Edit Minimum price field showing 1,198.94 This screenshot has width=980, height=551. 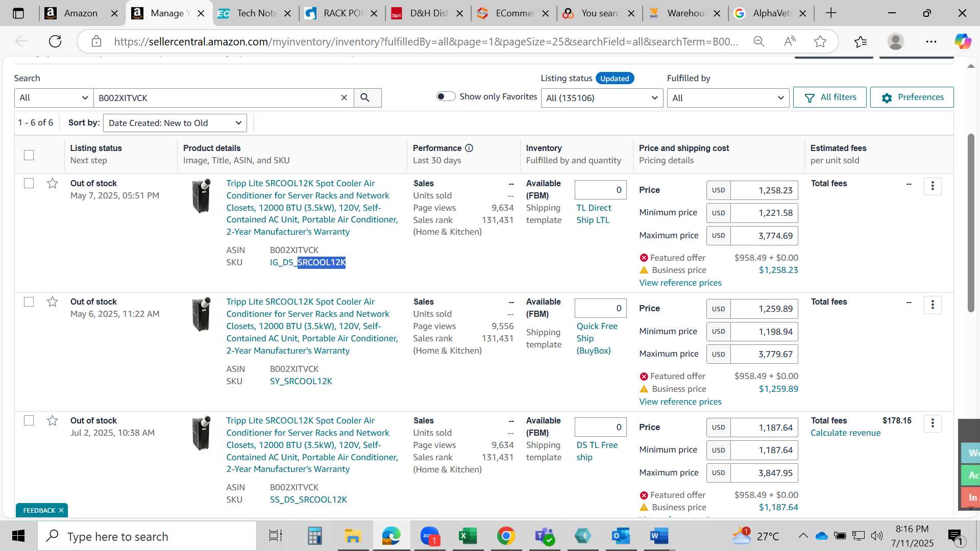click(x=764, y=332)
